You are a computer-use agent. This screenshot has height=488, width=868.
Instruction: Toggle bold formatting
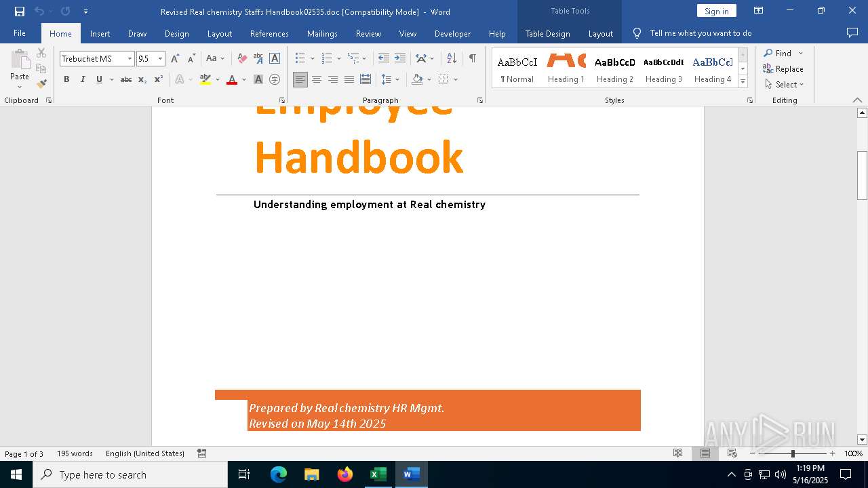pyautogui.click(x=66, y=80)
